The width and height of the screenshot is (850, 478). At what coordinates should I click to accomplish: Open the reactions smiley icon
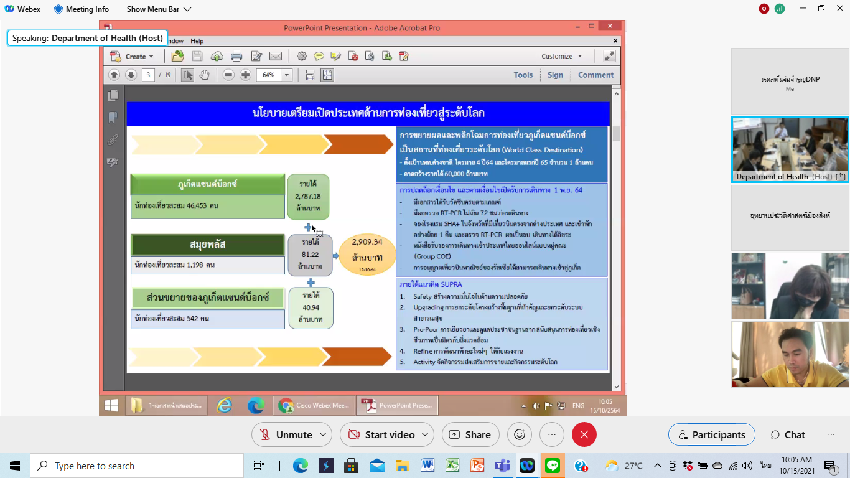coord(518,435)
